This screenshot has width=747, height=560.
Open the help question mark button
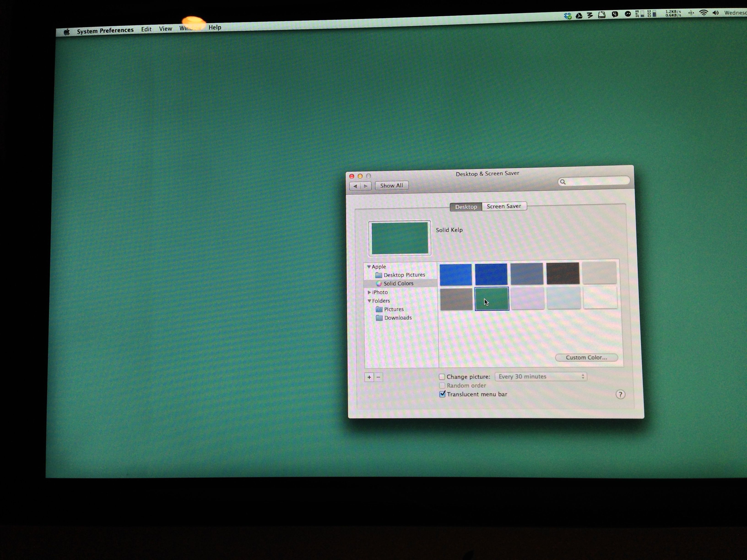pyautogui.click(x=620, y=394)
